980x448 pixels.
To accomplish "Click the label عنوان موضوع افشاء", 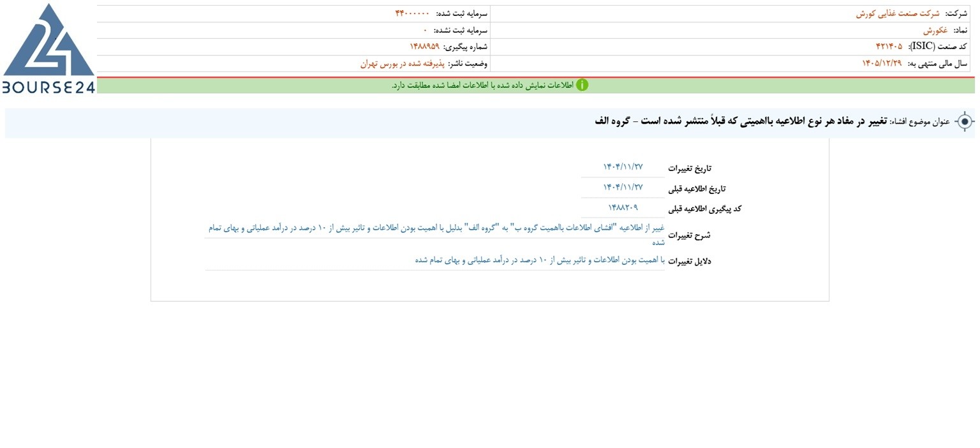I will click(x=921, y=121).
